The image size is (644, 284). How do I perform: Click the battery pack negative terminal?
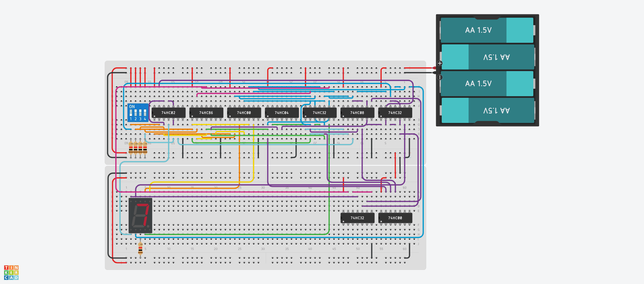pyautogui.click(x=440, y=77)
